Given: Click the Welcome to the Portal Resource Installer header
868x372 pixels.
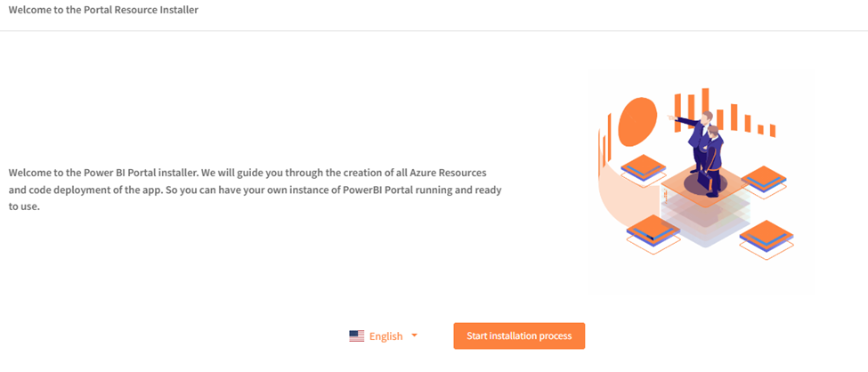Looking at the screenshot, I should 103,10.
